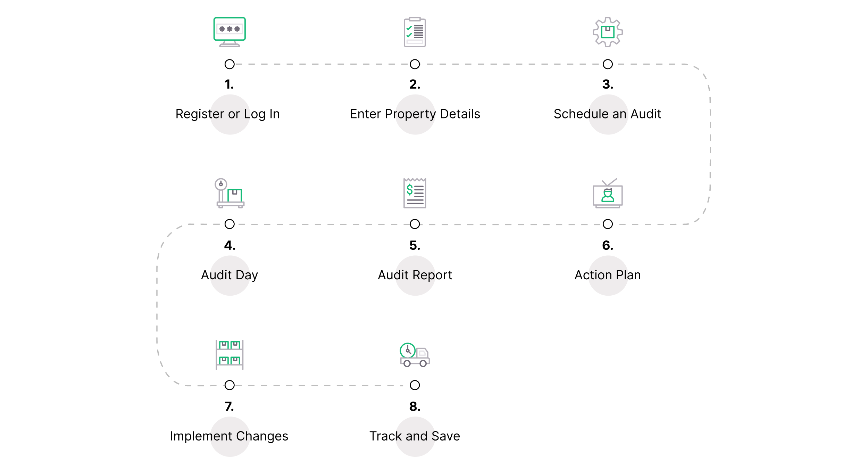The image size is (868, 469).
Task: Click the Implement Changes label
Action: [229, 437]
